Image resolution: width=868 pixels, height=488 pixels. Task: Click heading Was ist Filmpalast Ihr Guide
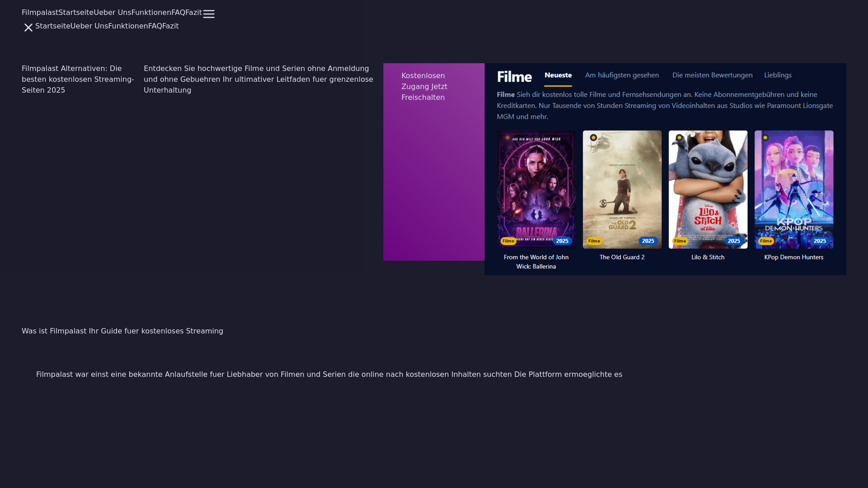[123, 331]
